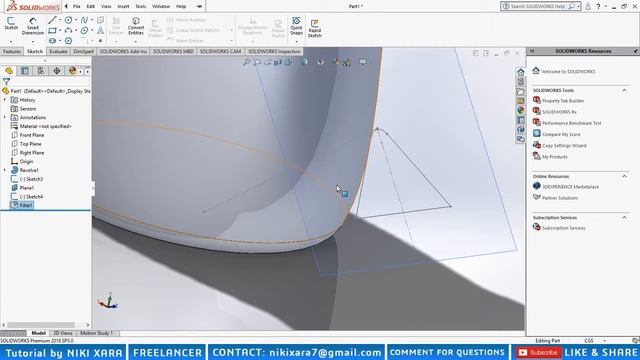This screenshot has width=640, height=360.
Task: Click the feature tree horizontal scrollbar
Action: coord(41,325)
